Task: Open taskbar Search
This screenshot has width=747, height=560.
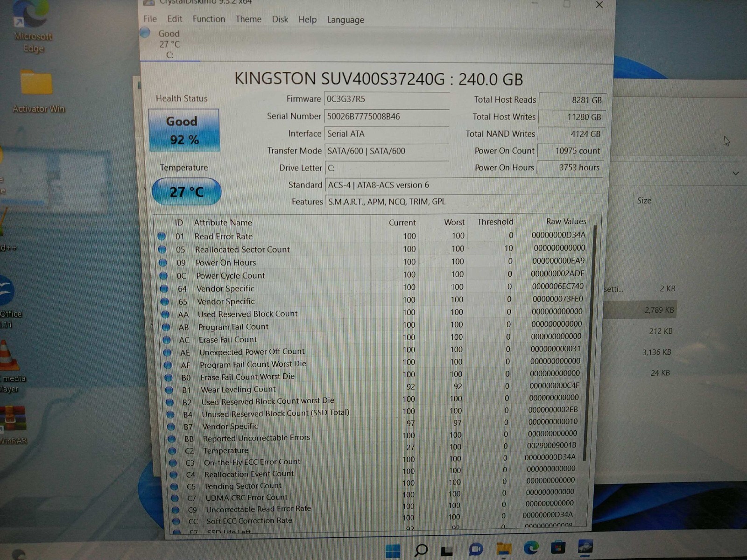Action: click(x=421, y=550)
